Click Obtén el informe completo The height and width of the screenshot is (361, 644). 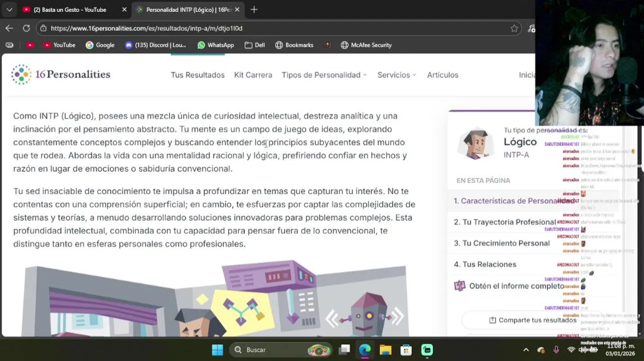(x=517, y=286)
